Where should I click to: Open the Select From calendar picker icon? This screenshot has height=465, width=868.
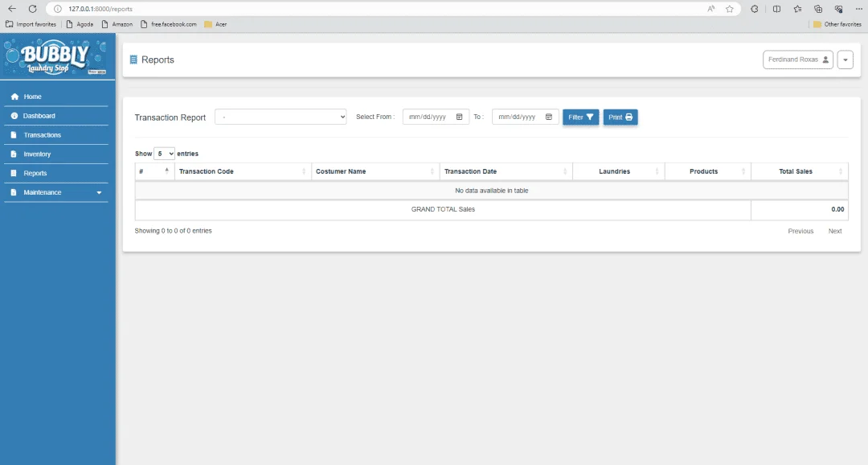(x=460, y=117)
